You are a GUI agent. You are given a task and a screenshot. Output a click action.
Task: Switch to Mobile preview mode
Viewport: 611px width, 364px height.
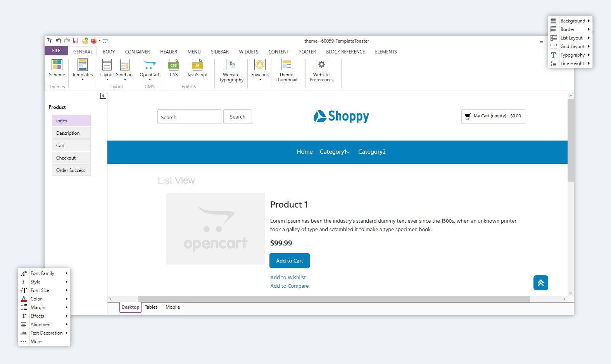(173, 307)
